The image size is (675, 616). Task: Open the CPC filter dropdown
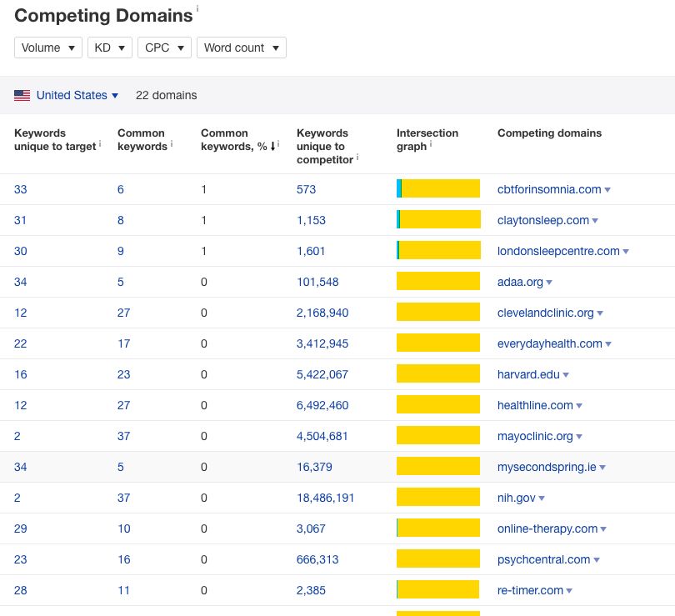click(x=164, y=48)
